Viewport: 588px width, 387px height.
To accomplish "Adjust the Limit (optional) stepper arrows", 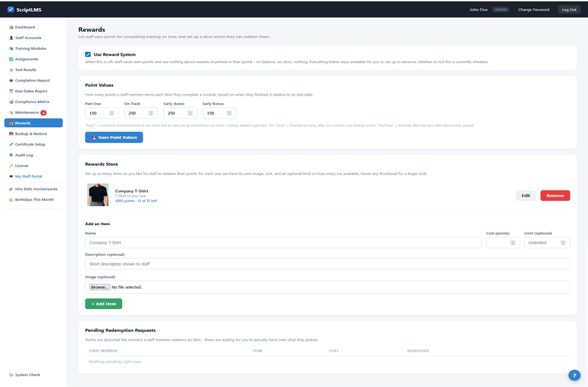I will tap(563, 243).
